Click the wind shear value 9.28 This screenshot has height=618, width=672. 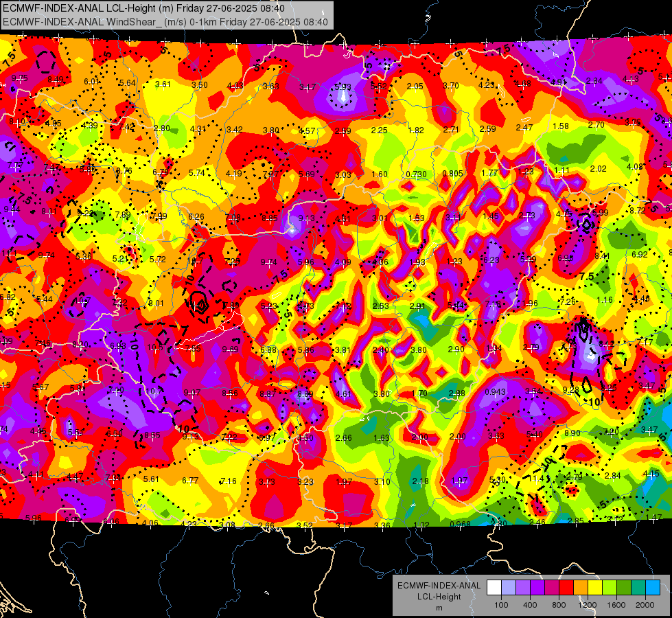[571, 390]
